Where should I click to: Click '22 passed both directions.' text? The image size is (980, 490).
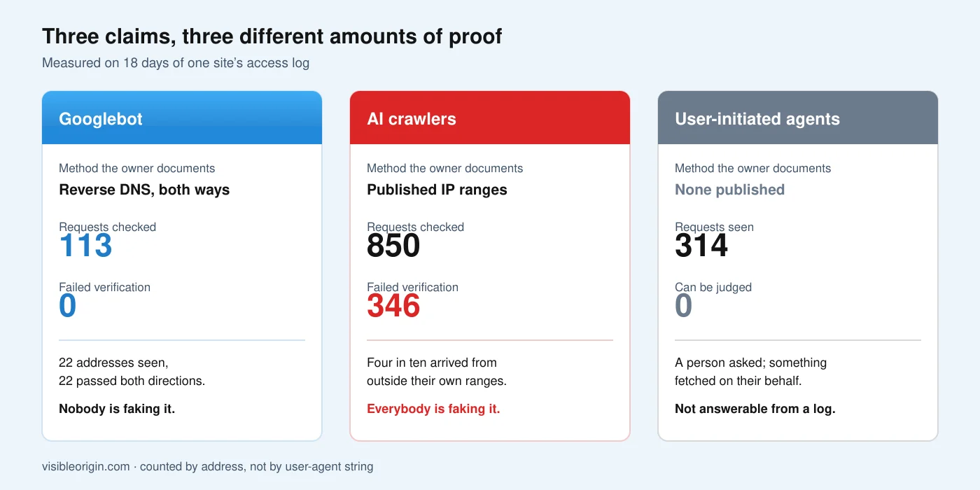pyautogui.click(x=132, y=381)
